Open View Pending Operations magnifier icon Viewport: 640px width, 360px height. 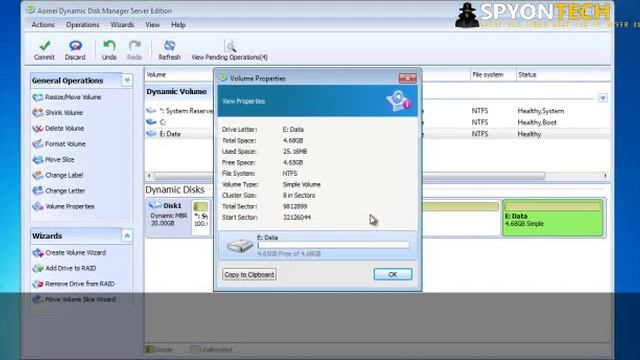(230, 45)
